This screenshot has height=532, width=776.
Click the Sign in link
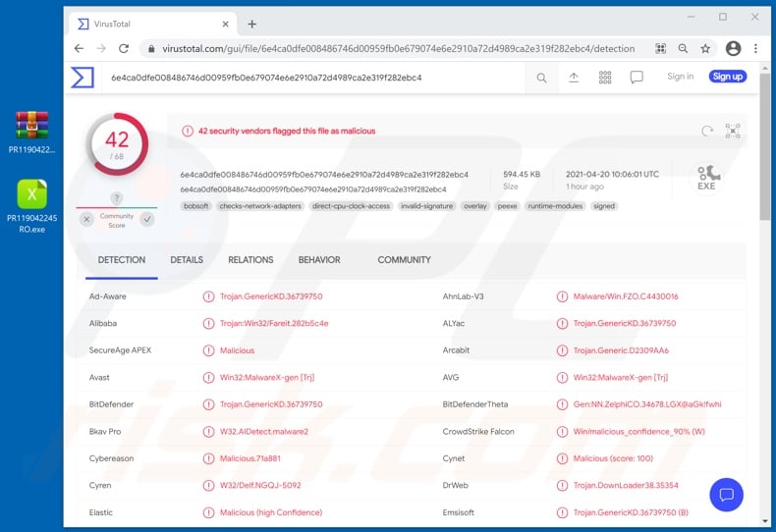coord(680,77)
